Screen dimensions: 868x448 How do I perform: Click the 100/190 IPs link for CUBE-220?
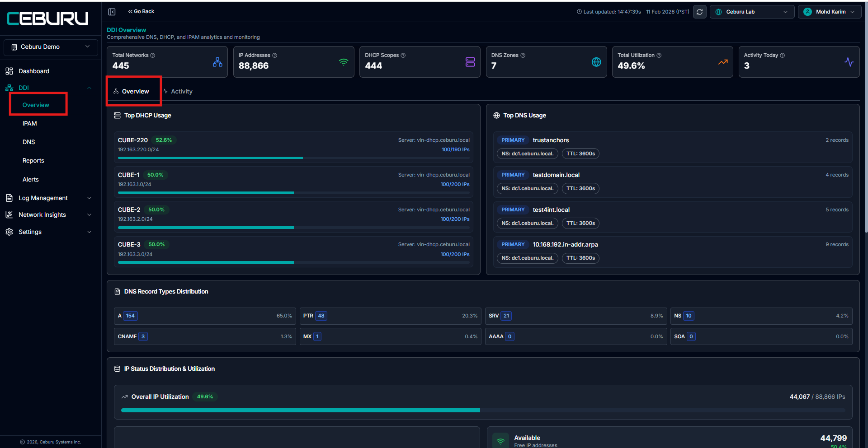click(x=455, y=150)
